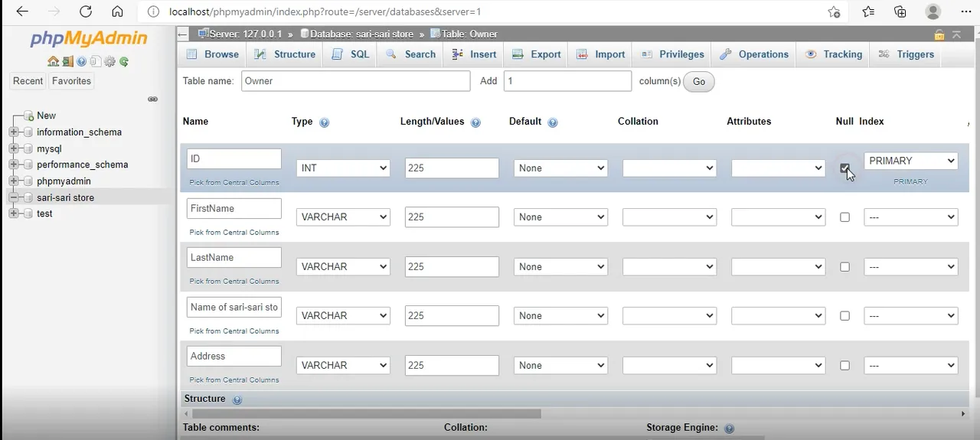Viewport: 980px width, 440px height.
Task: Check the Null checkbox for LastName
Action: point(844,267)
